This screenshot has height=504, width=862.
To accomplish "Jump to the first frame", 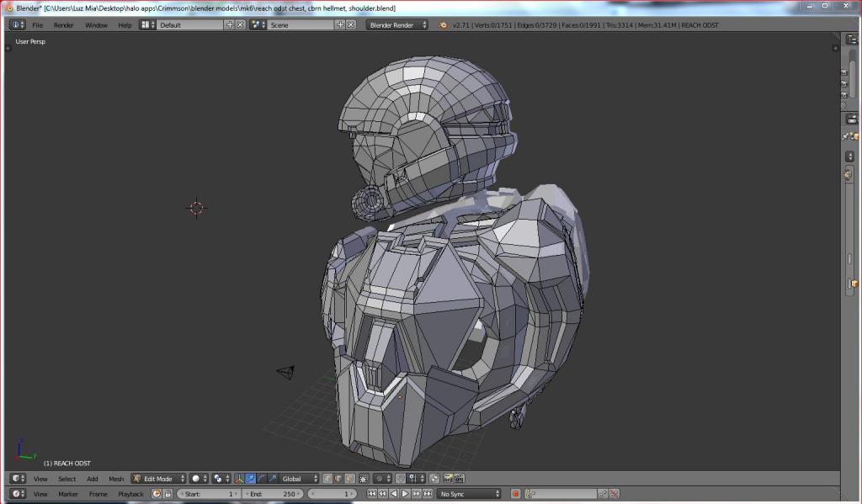I will [x=371, y=494].
